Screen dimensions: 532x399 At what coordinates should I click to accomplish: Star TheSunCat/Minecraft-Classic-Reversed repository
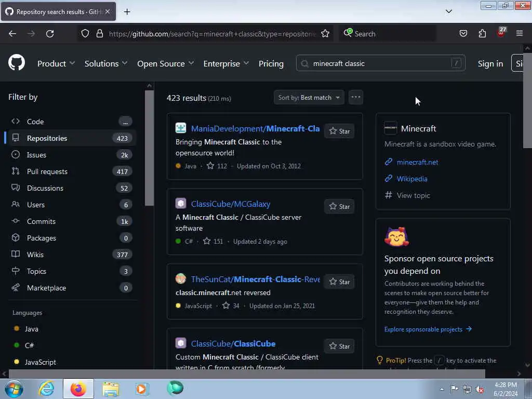(x=339, y=282)
